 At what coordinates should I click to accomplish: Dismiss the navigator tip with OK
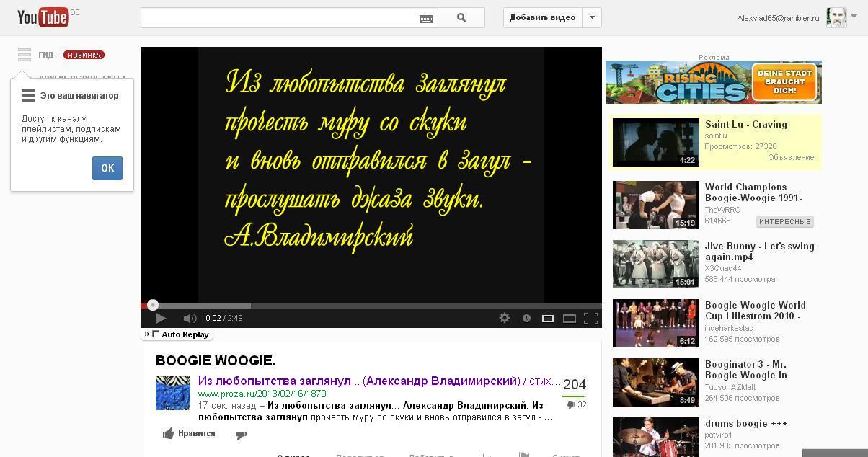[107, 168]
